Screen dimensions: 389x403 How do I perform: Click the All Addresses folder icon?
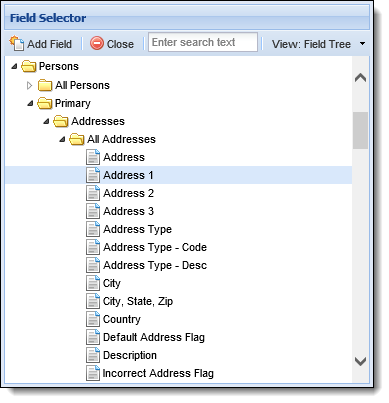[77, 139]
